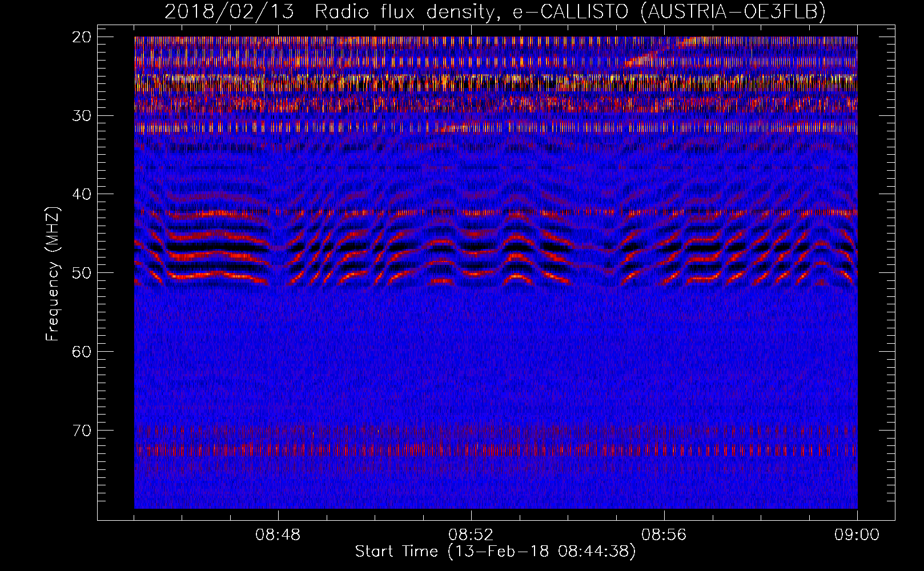The image size is (924, 571).
Task: Click the '09:00' time tick label
Action: [857, 535]
